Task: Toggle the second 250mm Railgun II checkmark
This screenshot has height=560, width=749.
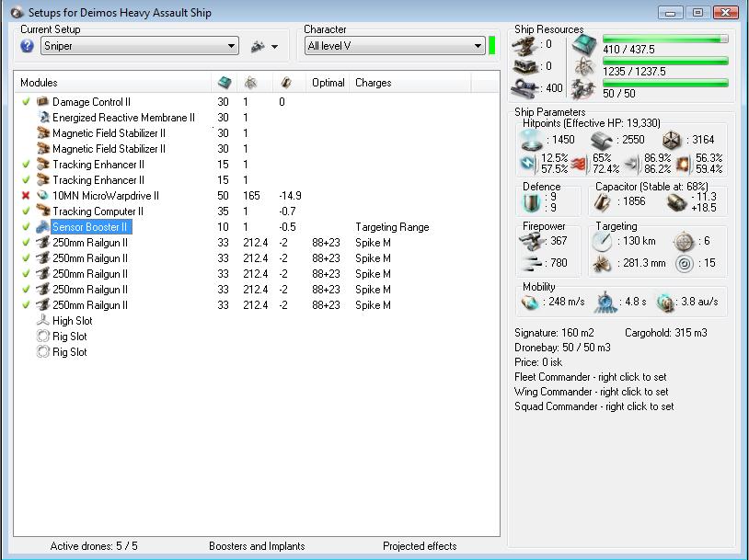Action: (26, 257)
